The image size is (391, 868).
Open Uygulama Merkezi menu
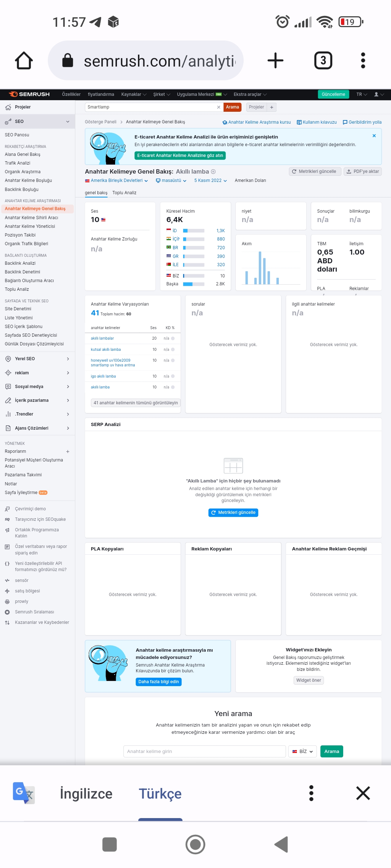202,94
